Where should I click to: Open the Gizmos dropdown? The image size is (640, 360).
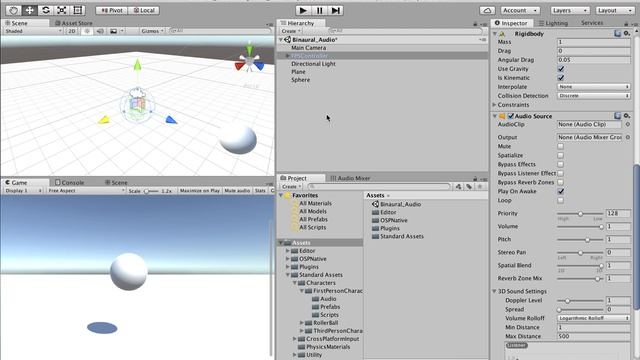(152, 31)
